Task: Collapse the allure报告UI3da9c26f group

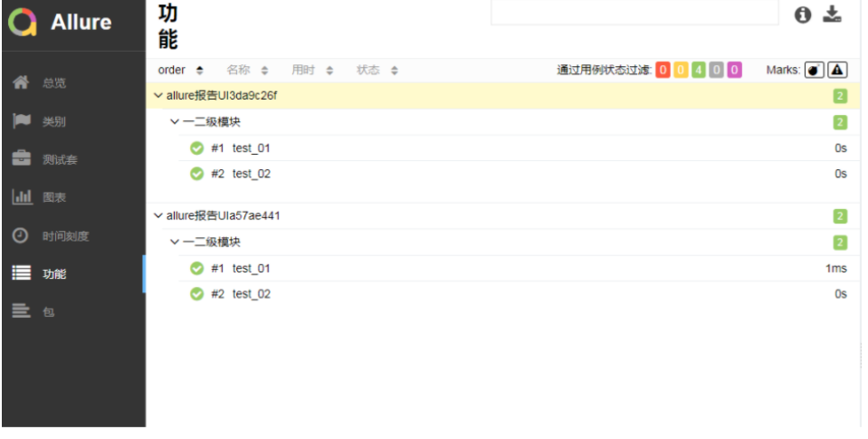Action: click(503, 96)
